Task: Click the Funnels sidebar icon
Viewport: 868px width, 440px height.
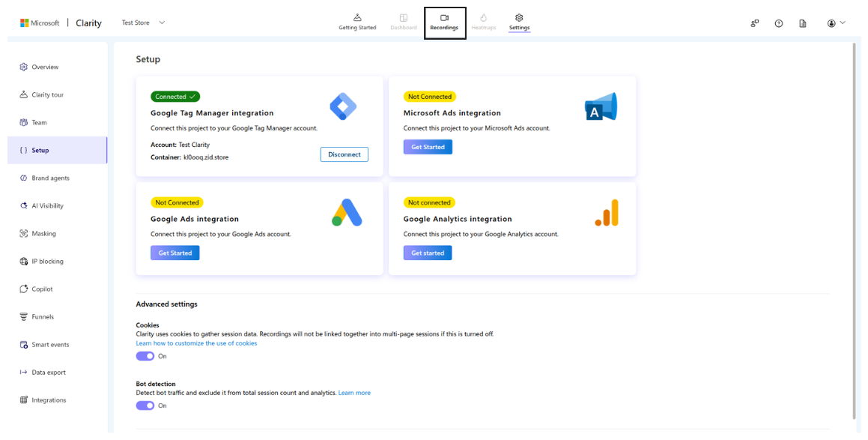Action: click(23, 316)
